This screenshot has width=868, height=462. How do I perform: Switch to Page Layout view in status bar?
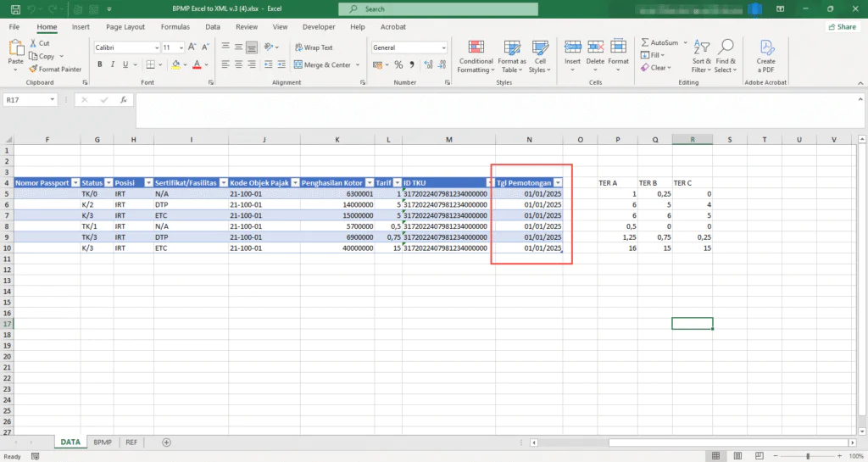[x=737, y=456]
